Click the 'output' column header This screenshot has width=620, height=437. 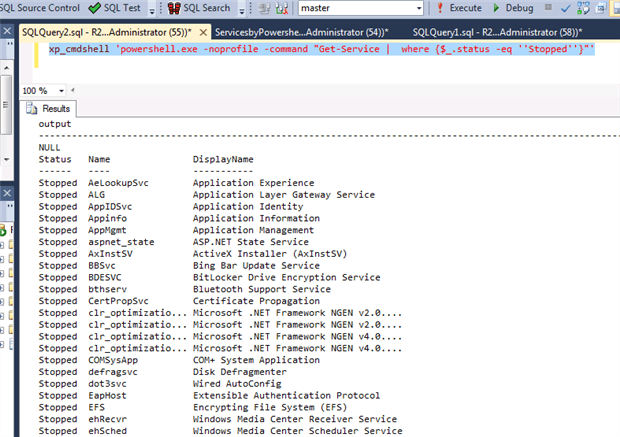pos(55,124)
